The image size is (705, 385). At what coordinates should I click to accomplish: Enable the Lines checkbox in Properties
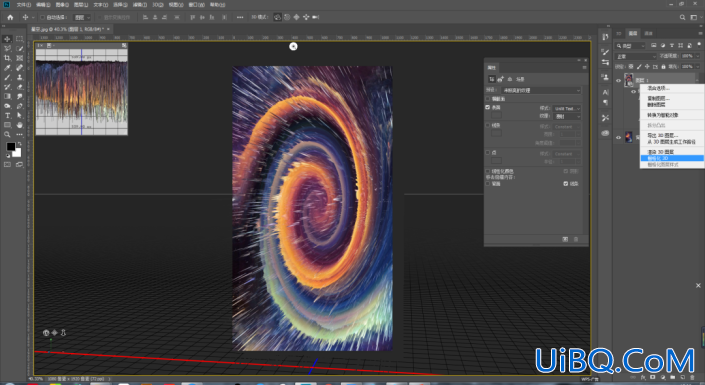pos(487,125)
